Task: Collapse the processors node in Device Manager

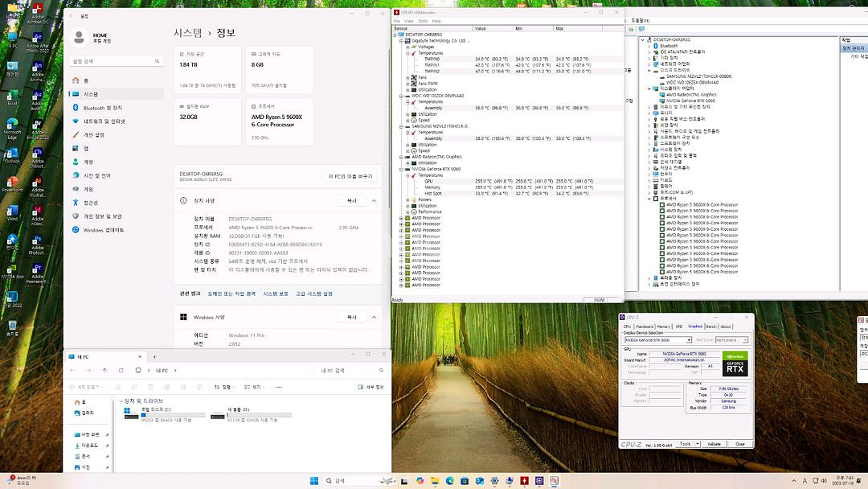Action: [649, 199]
